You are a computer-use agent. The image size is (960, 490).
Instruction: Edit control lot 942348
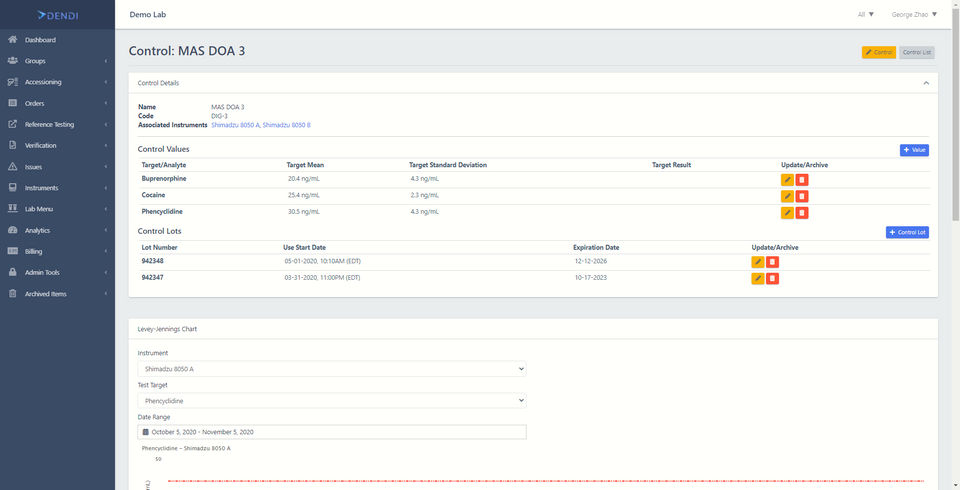click(x=758, y=262)
